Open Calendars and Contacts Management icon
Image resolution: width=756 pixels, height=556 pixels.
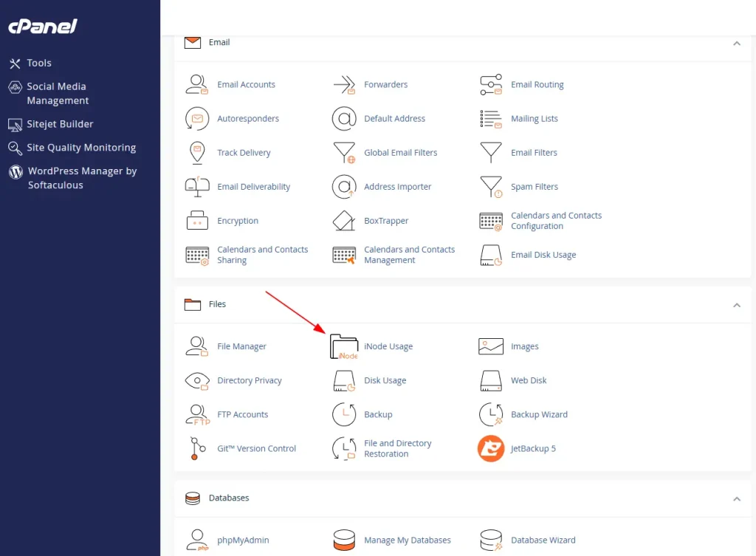(x=344, y=255)
